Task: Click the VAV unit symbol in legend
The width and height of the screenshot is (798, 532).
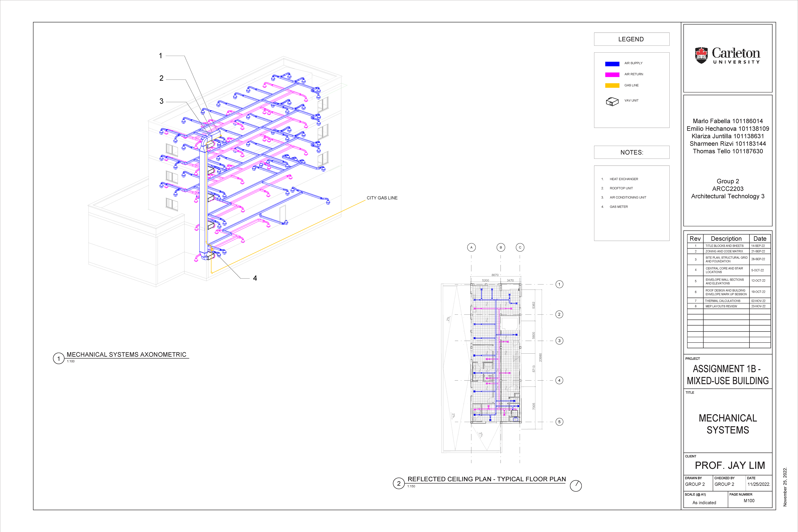Action: [612, 101]
